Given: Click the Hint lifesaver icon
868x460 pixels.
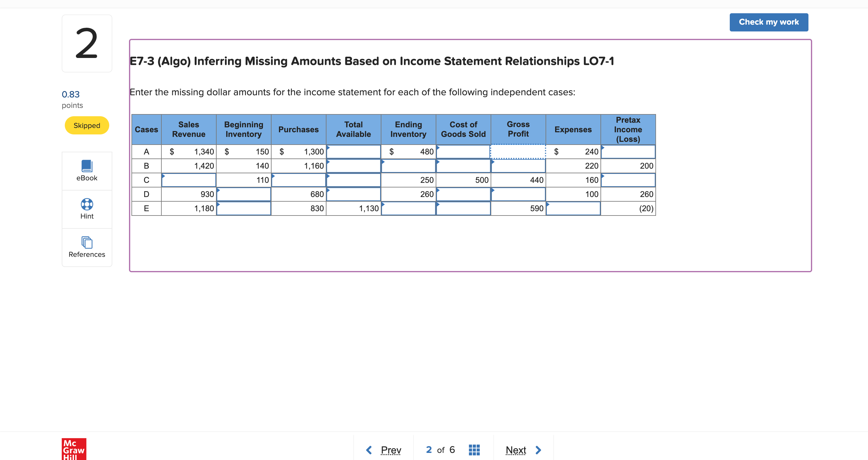Looking at the screenshot, I should click(x=87, y=204).
